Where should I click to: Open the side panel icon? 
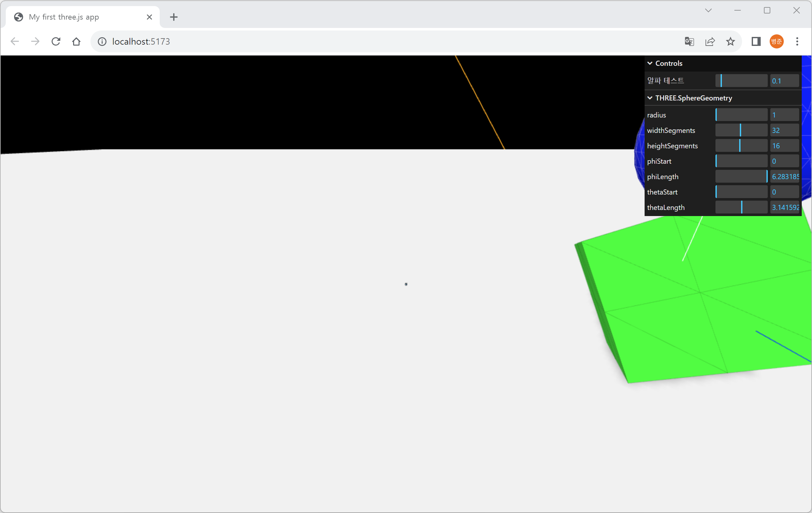tap(756, 41)
